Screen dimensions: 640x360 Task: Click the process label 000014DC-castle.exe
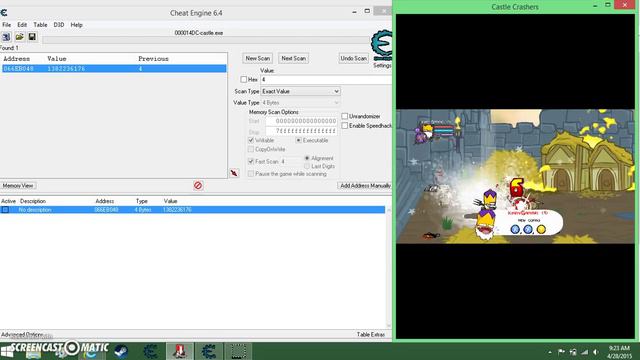(199, 33)
